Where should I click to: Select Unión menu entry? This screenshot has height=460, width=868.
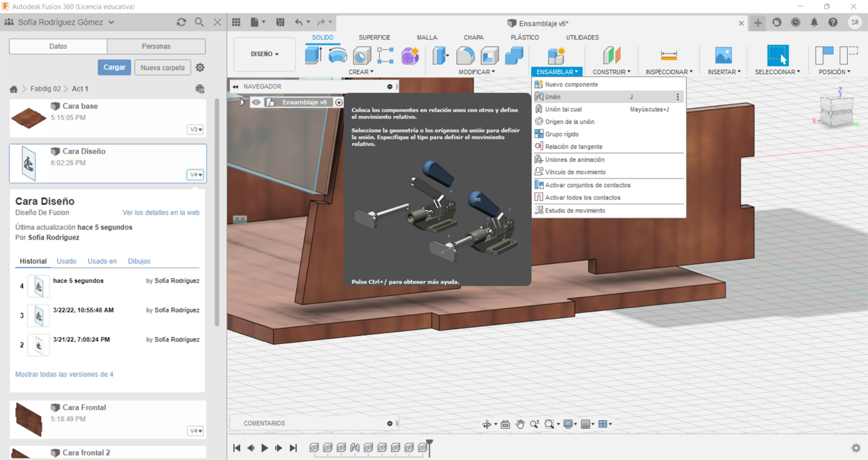tap(608, 97)
